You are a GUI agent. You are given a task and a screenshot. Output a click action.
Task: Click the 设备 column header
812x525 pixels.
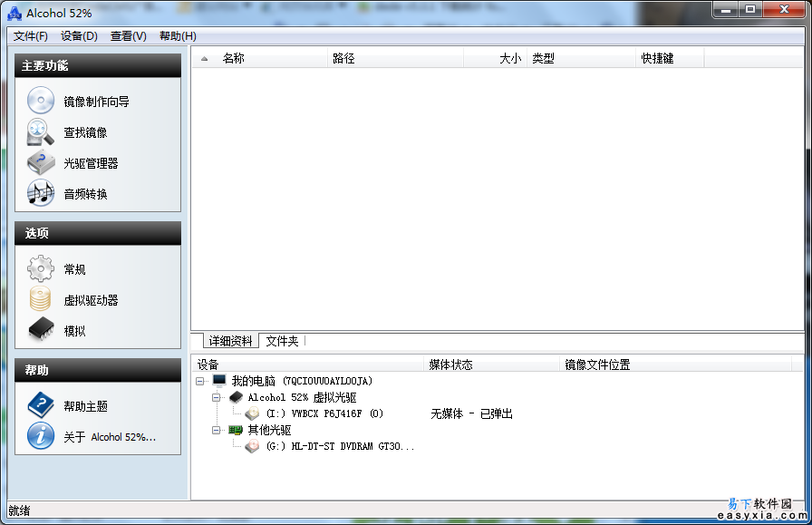point(308,365)
